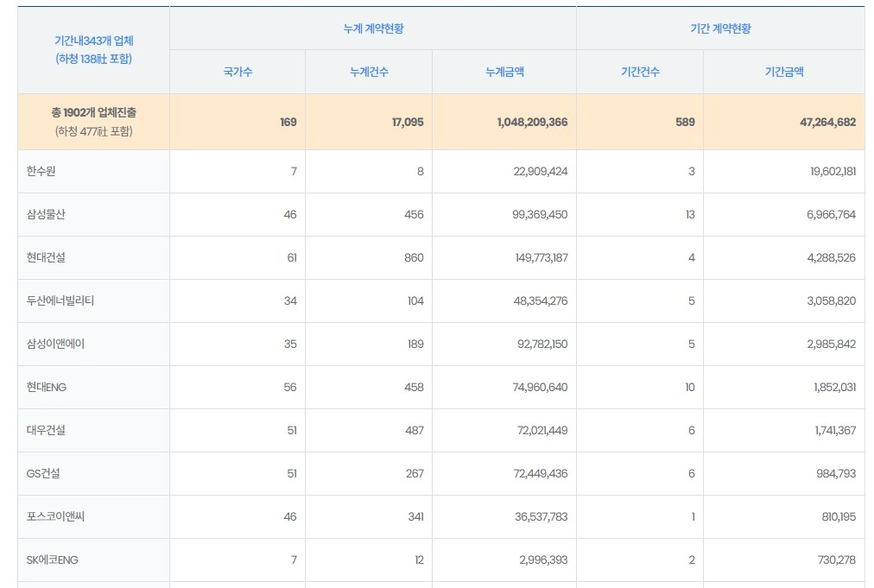Select 삼성물산 in the company list
This screenshot has width=874, height=588.
(46, 215)
